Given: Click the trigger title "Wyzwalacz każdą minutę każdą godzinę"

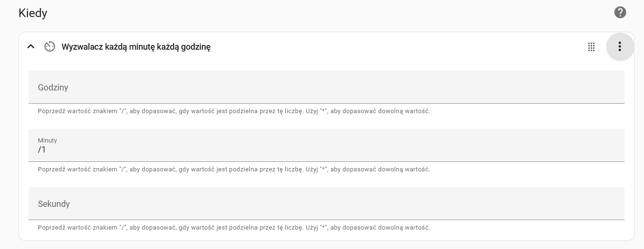Looking at the screenshot, I should [x=136, y=47].
